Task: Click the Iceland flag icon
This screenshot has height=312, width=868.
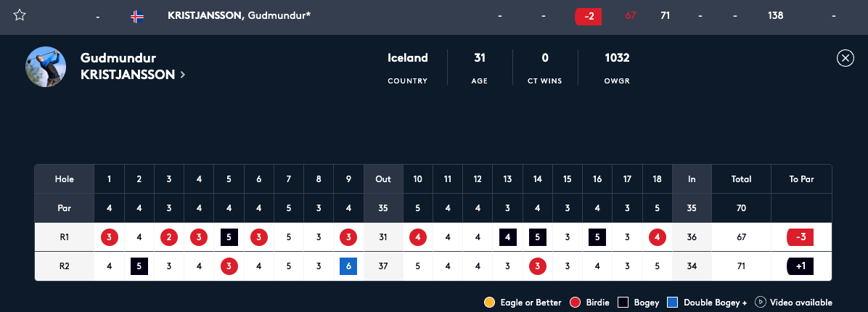Action: (137, 17)
